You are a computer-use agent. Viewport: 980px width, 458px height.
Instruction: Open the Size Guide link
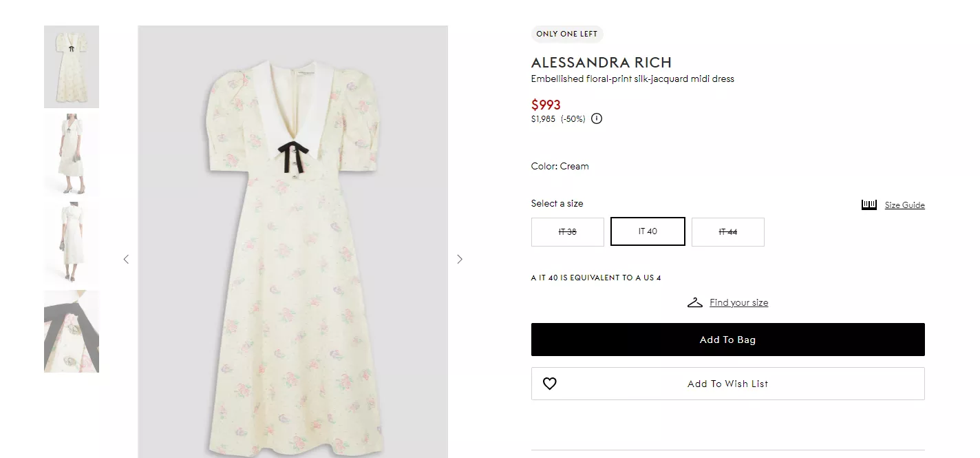point(904,205)
